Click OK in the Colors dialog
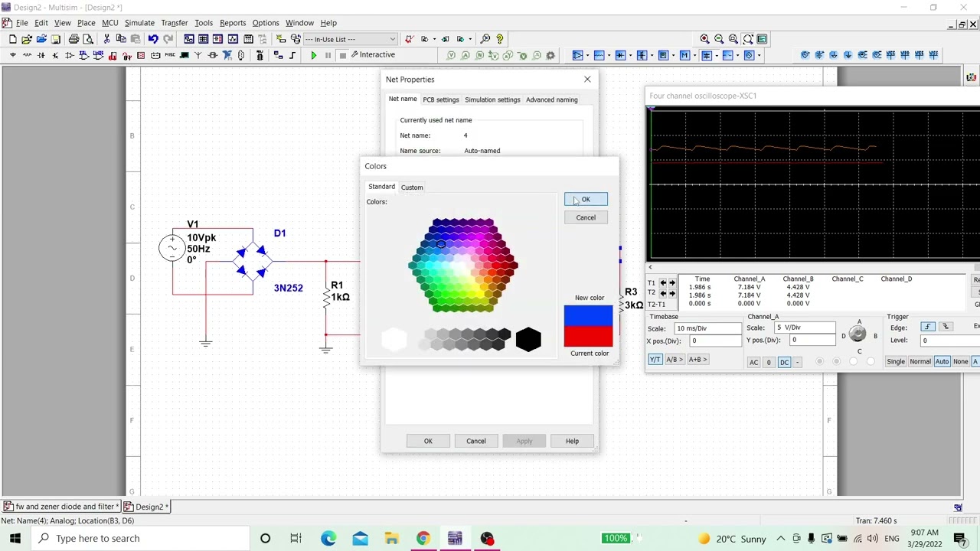Viewport: 980px width, 551px height. pos(586,199)
